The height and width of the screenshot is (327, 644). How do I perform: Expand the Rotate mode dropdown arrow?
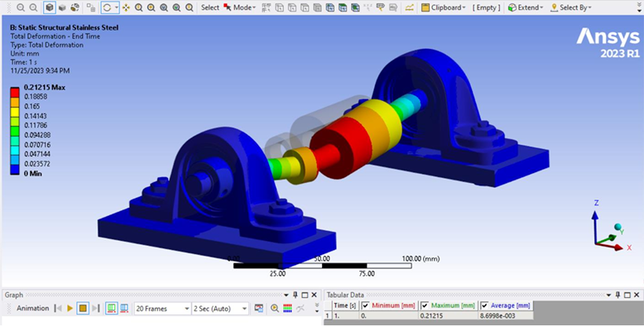[117, 7]
